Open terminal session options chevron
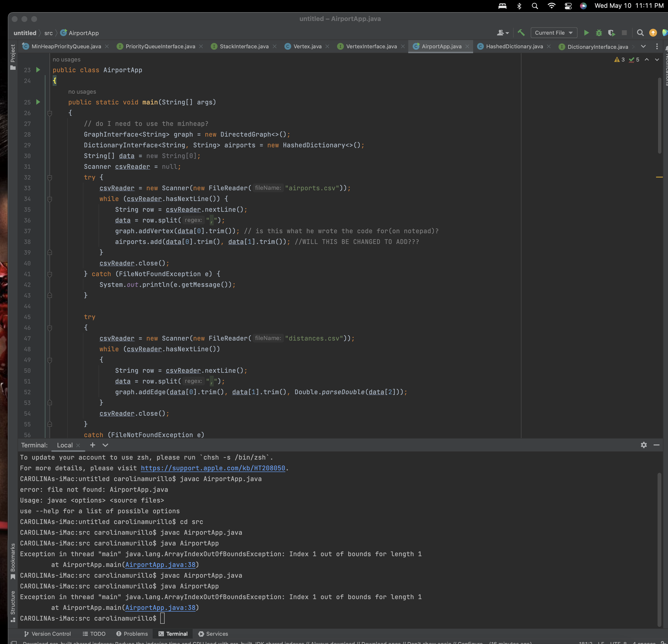This screenshot has height=644, width=668. pyautogui.click(x=105, y=445)
